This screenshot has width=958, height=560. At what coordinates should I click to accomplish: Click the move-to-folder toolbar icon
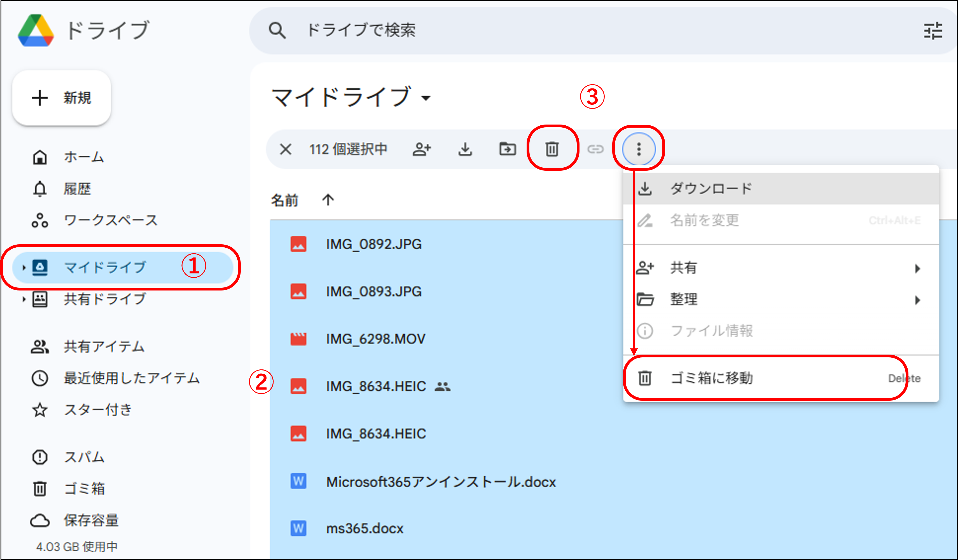click(508, 149)
